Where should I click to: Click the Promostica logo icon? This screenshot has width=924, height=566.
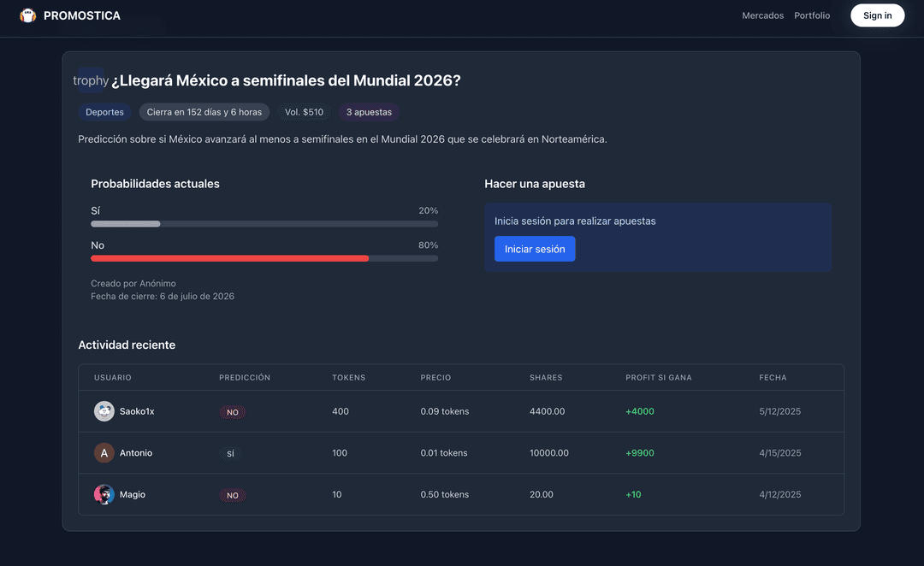(x=28, y=15)
